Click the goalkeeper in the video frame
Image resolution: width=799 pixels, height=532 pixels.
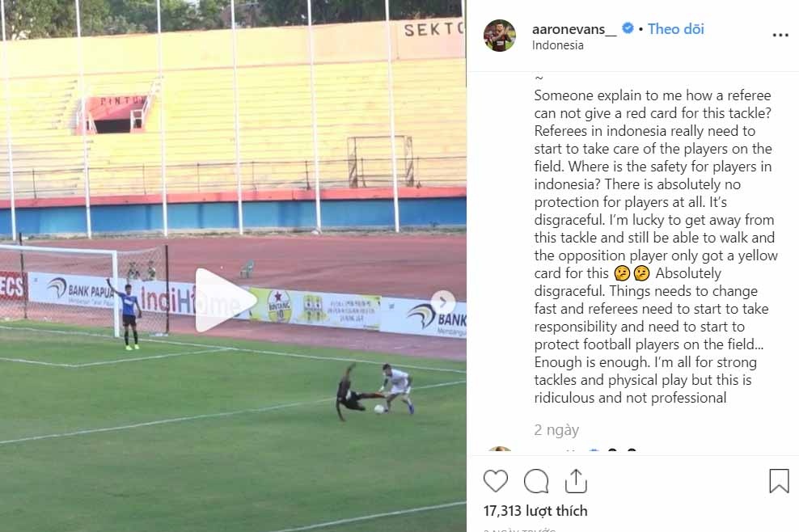click(x=128, y=314)
